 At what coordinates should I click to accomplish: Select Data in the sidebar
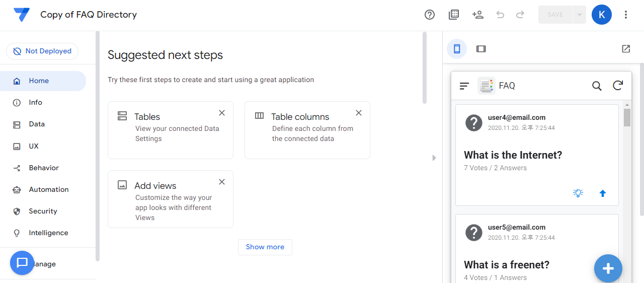(43, 124)
